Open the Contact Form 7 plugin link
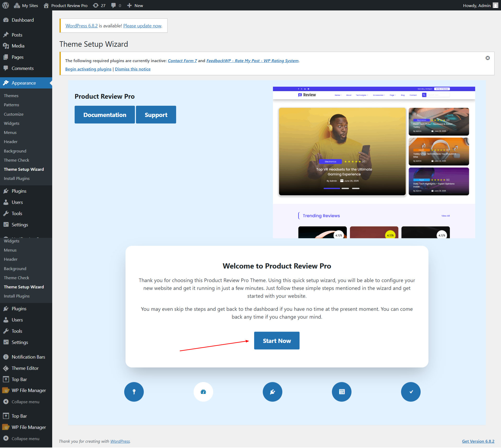The image size is (501, 448). 182,61
